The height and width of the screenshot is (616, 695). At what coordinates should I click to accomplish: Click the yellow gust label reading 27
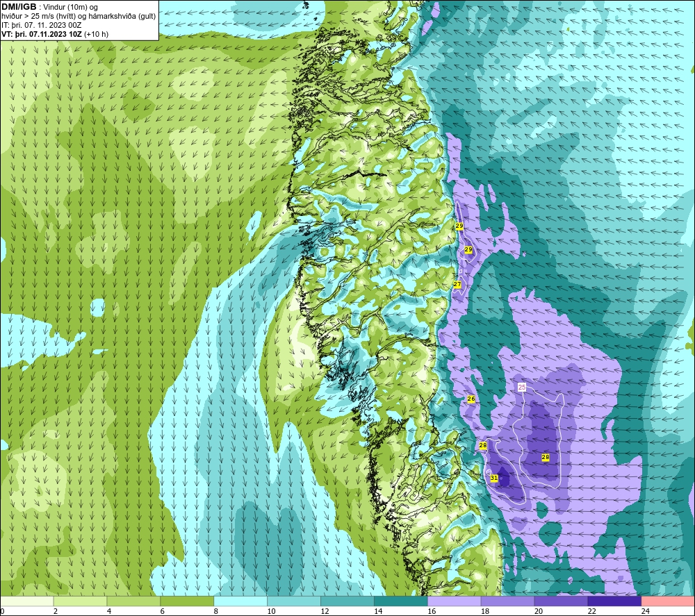pos(457,284)
